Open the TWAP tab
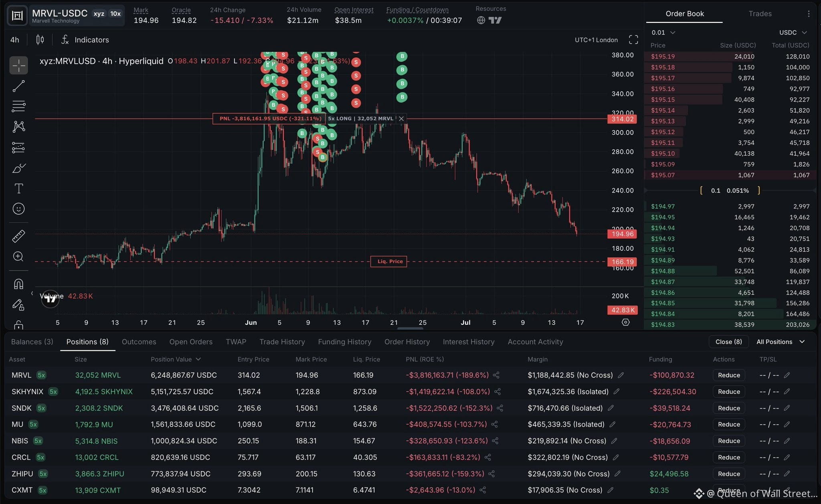 [236, 342]
